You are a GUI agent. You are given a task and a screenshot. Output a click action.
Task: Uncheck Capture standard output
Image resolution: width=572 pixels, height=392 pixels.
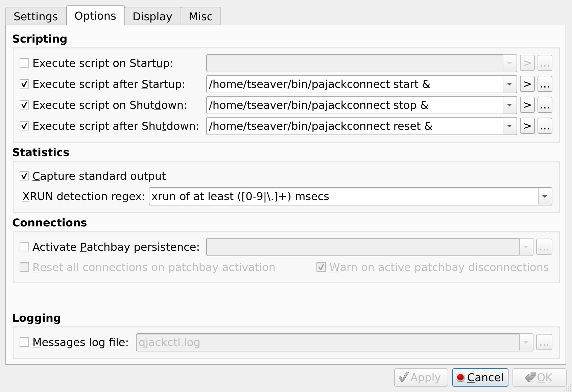click(x=24, y=176)
